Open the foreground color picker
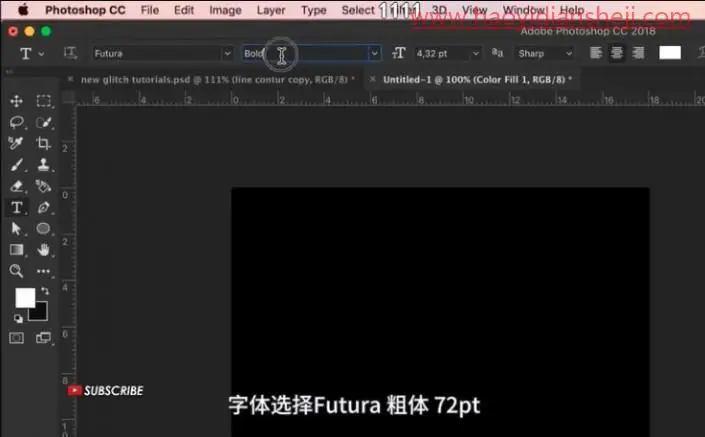This screenshot has width=705, height=437. (x=25, y=298)
